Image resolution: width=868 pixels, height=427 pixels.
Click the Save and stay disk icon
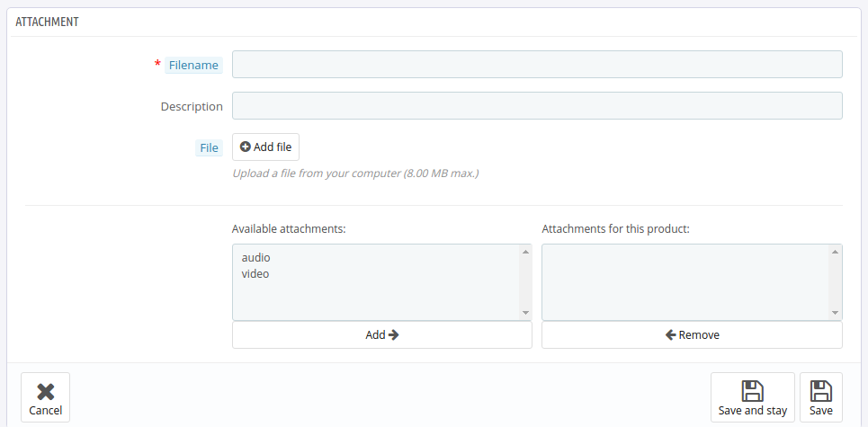(752, 391)
